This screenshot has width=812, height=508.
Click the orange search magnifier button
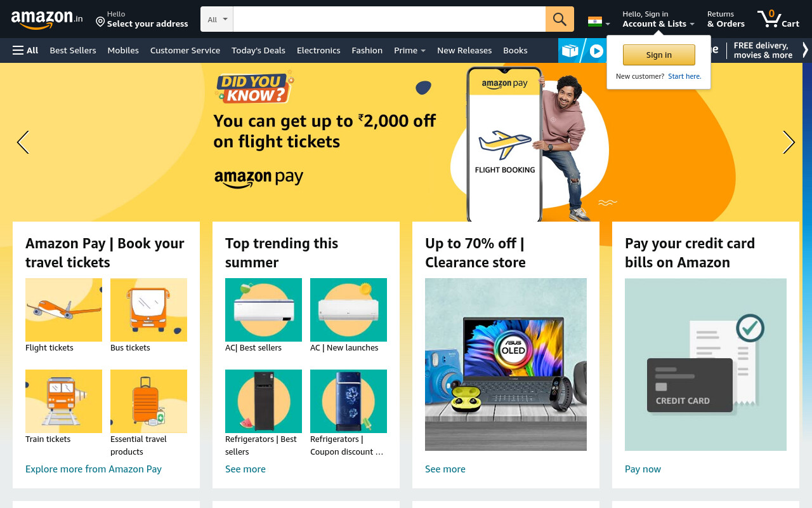pos(560,19)
